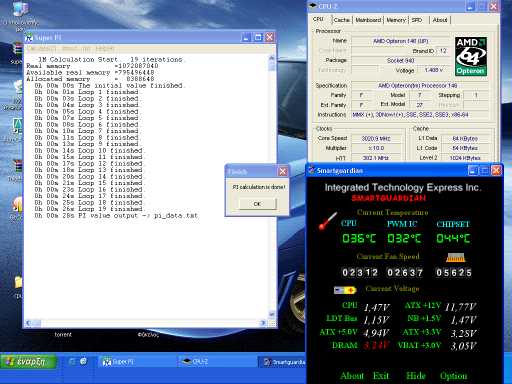The width and height of the screenshot is (512, 384).
Task: Click the Instructions field in CPU-Z
Action: pos(420,115)
